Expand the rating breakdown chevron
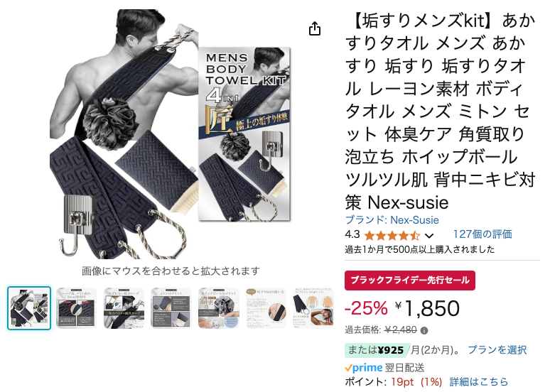 point(429,236)
